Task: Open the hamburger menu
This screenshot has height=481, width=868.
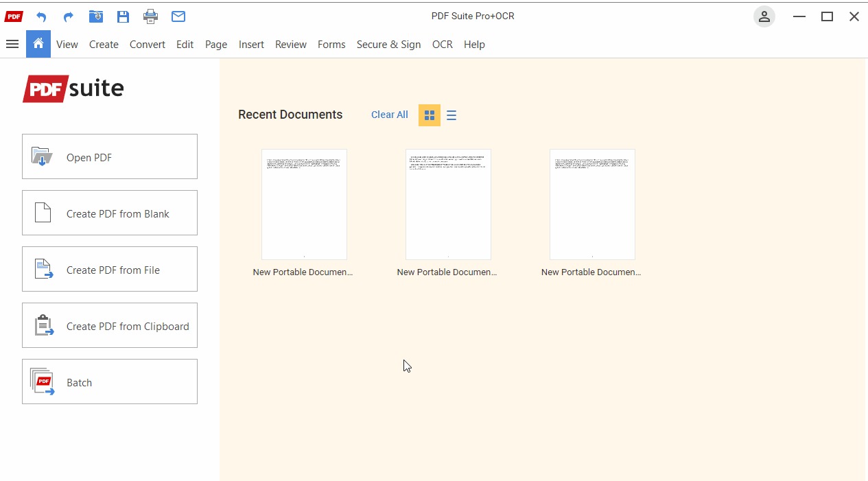Action: coord(12,44)
